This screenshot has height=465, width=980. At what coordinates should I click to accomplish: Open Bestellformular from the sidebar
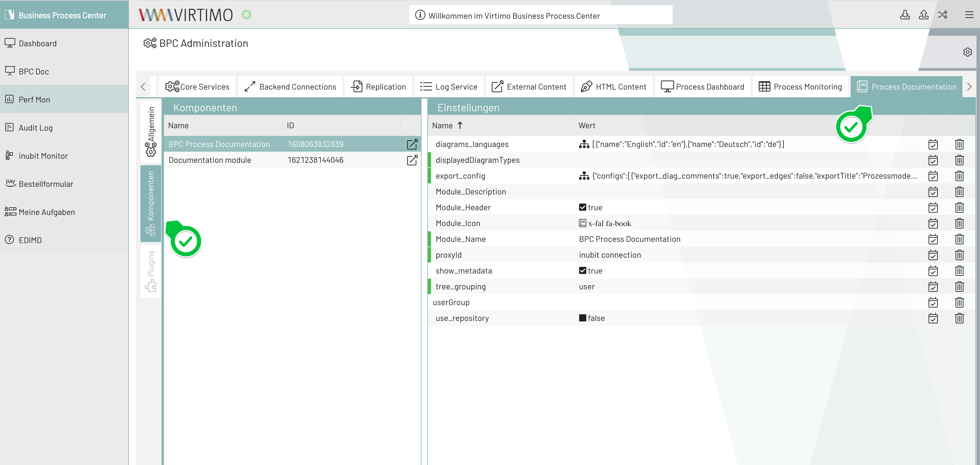46,184
